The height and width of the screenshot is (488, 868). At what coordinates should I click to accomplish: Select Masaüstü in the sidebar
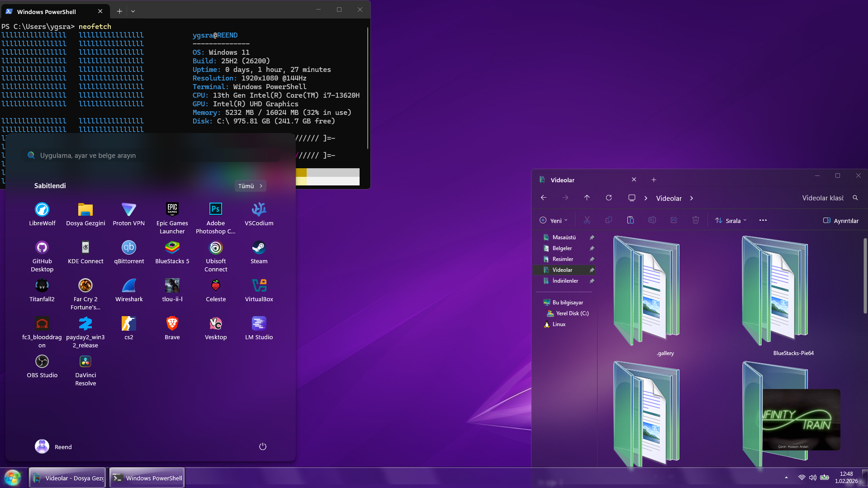pyautogui.click(x=564, y=237)
